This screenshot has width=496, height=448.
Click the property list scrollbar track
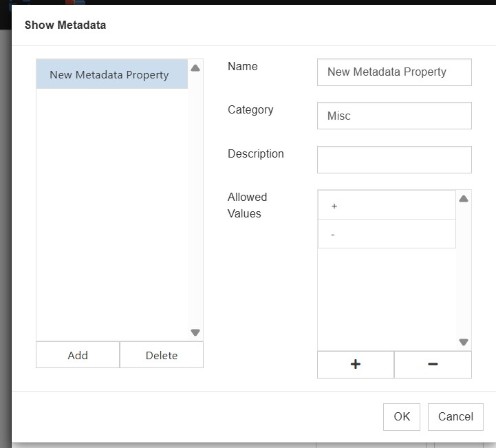(x=195, y=200)
